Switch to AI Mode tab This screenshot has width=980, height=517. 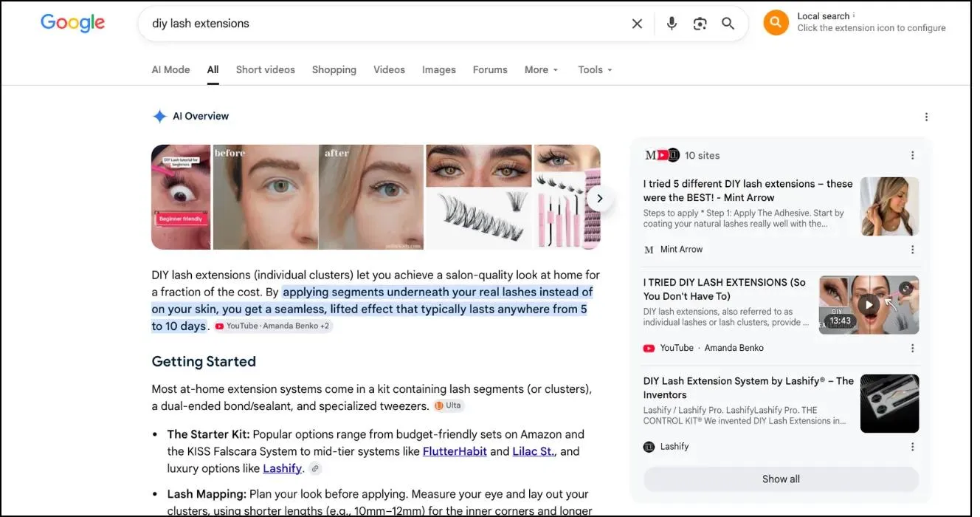[170, 69]
